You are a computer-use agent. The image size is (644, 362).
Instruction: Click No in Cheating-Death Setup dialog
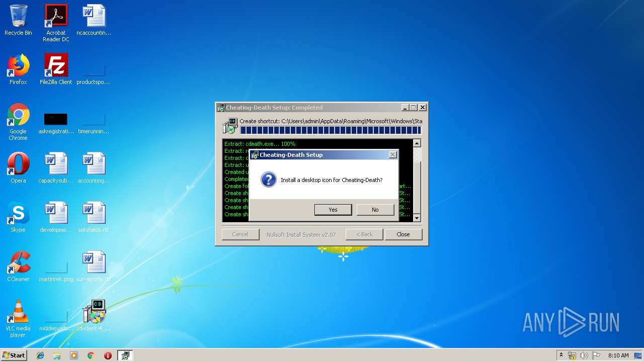[375, 210]
